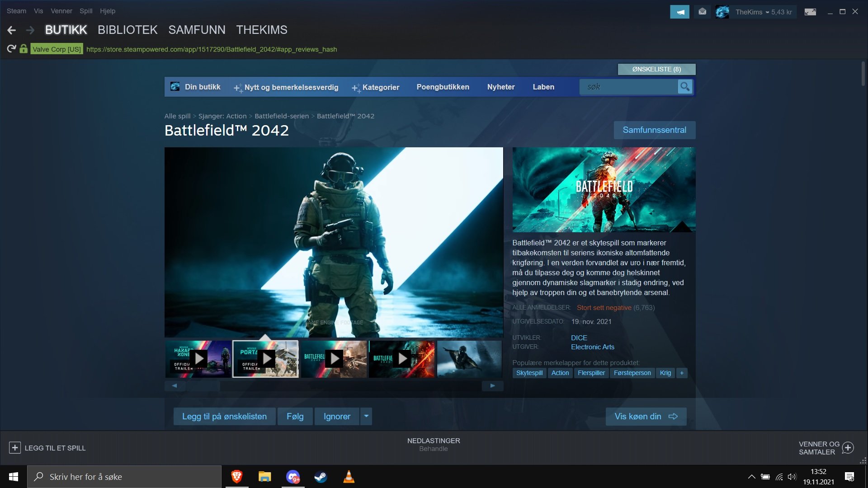The width and height of the screenshot is (868, 488).
Task: Switch to Big Picture mode icon
Action: click(x=810, y=12)
